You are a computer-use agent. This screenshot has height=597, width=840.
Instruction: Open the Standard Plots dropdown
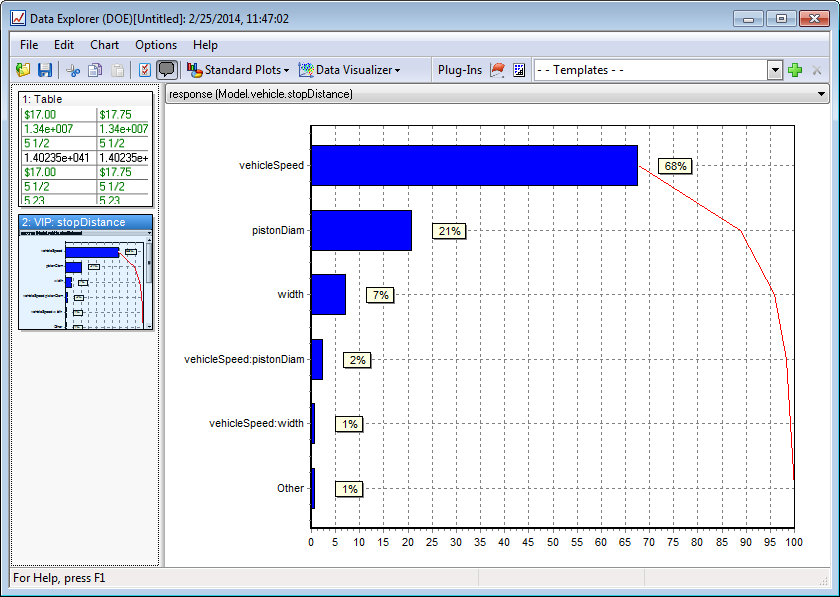(238, 70)
